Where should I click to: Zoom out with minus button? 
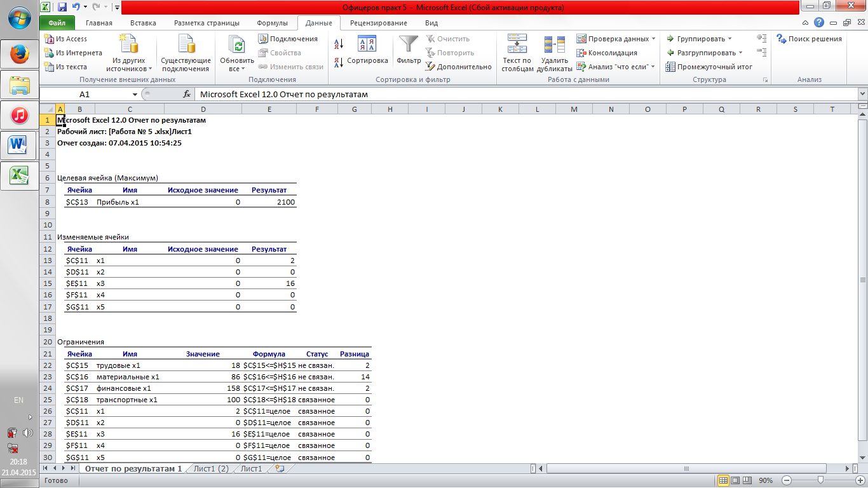click(x=787, y=480)
